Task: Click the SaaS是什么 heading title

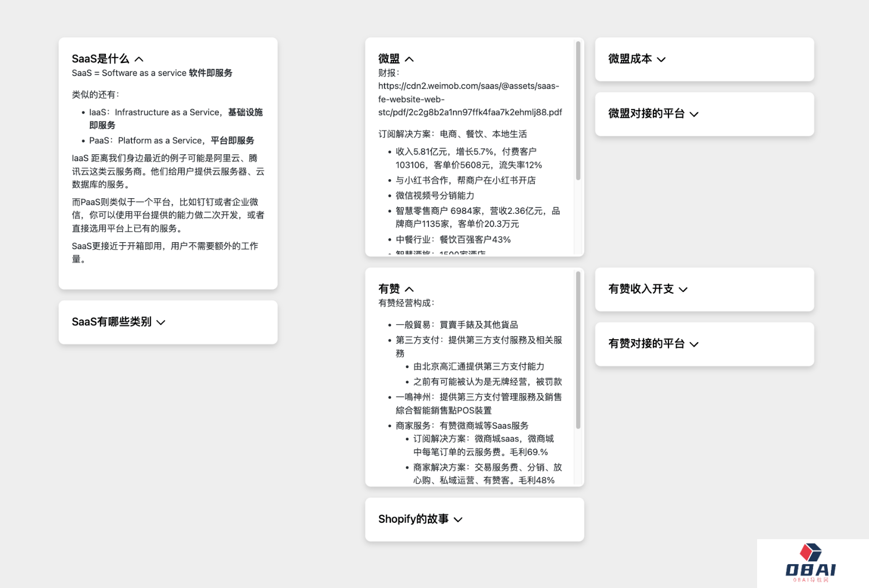Action: pos(100,59)
